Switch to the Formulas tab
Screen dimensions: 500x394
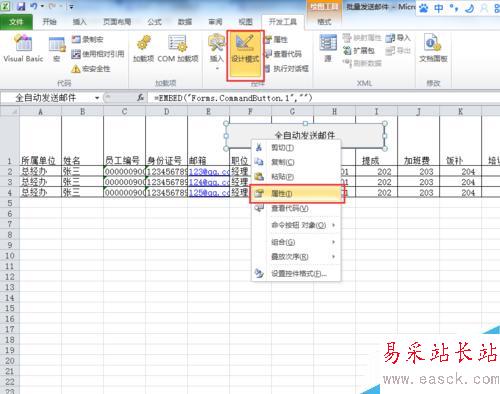(154, 22)
